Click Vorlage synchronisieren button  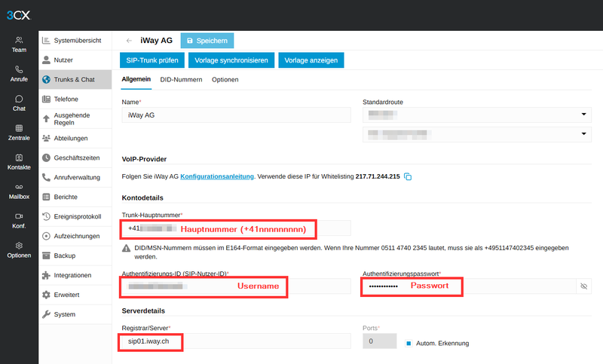231,60
